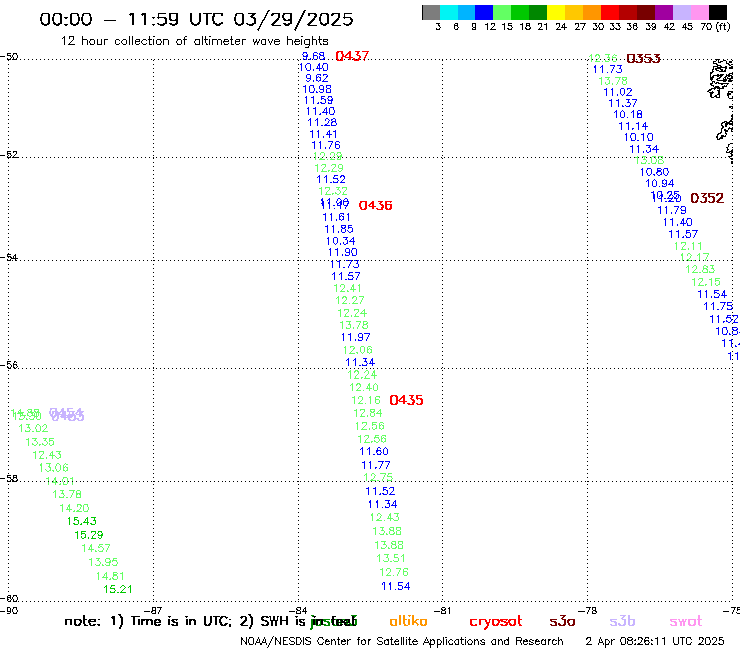Click the black swatch in the color scale
The image size is (740, 650).
(x=717, y=12)
